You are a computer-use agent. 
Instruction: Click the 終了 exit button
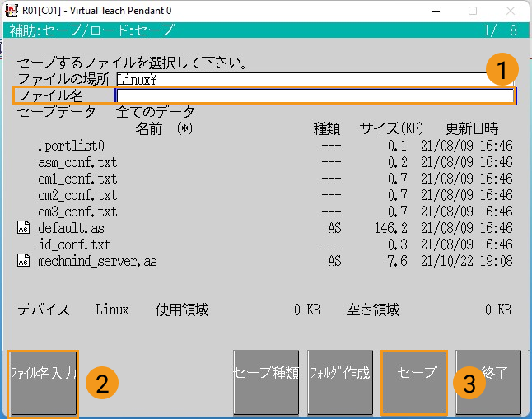[x=488, y=383]
